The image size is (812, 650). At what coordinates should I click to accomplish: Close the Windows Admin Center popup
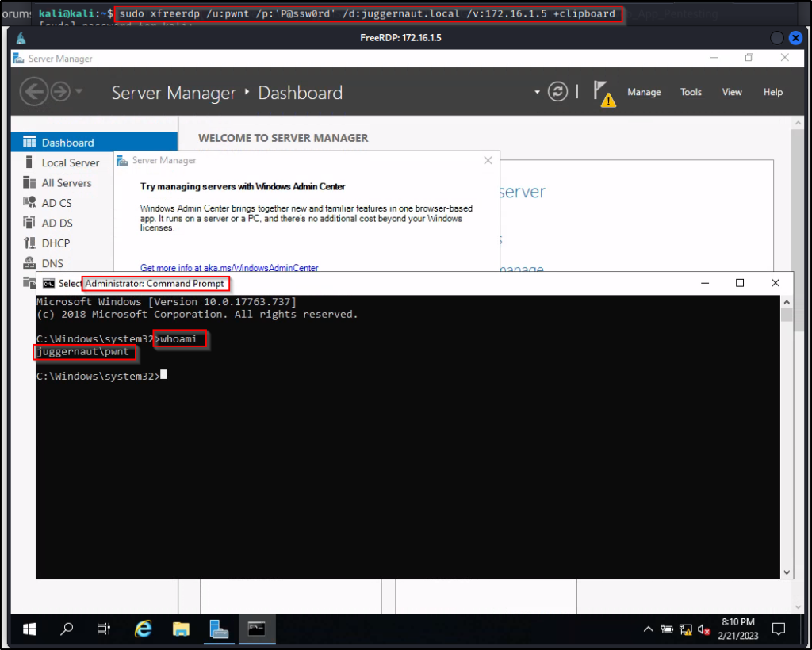click(x=488, y=160)
